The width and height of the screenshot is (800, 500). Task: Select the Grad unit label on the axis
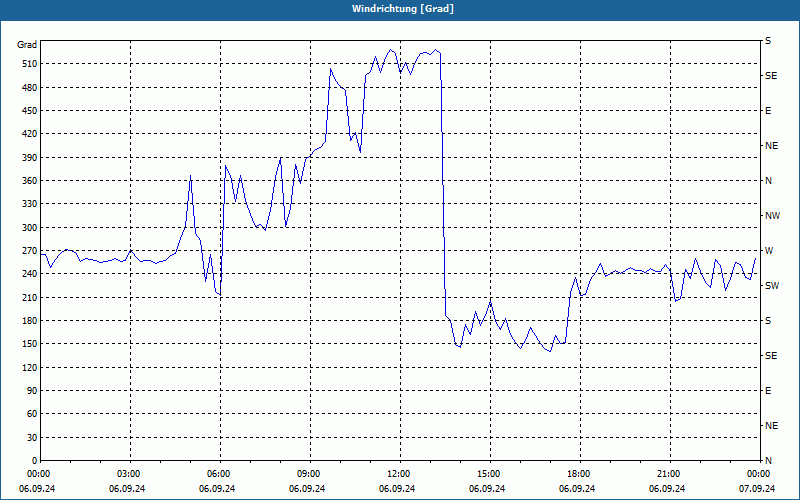(27, 45)
